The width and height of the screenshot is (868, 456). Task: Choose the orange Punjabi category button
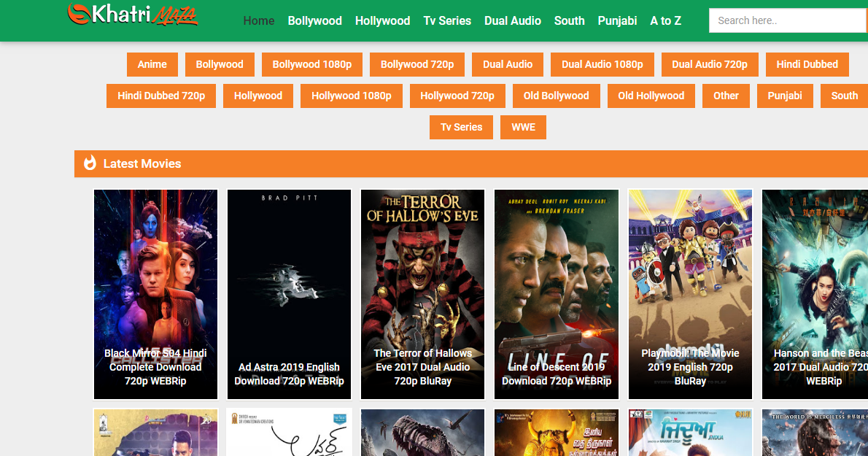(x=784, y=96)
